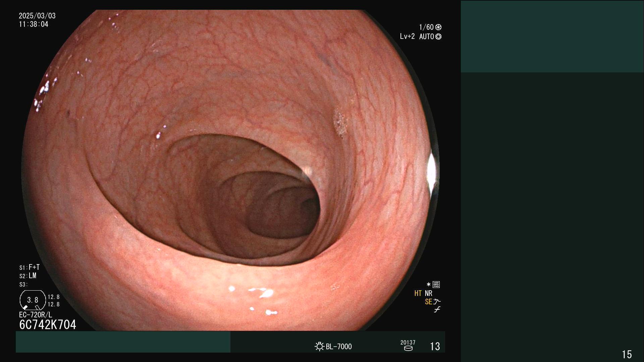Click the shutter speed icon beside 1/60
This screenshot has height=362, width=644.
[x=438, y=27]
